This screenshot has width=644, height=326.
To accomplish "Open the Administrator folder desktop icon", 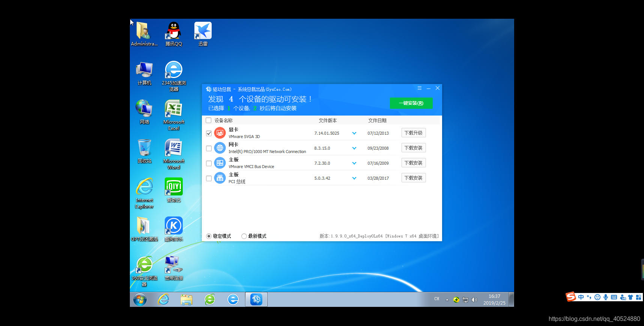I will tap(144, 34).
